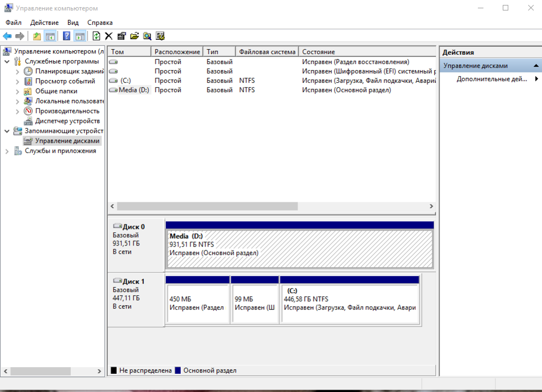Click the disk settings list toolbar icon

click(160, 36)
